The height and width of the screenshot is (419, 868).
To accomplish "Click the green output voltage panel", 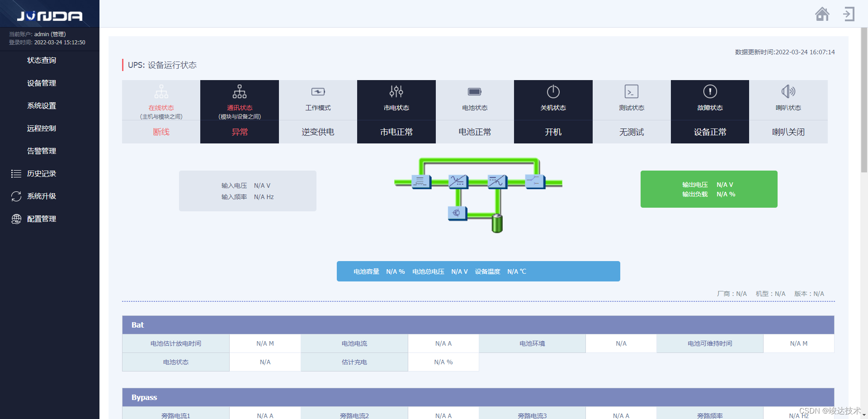I will coord(708,189).
